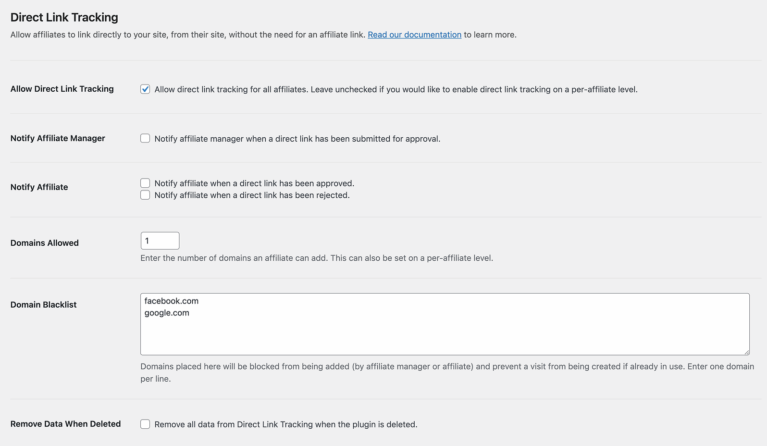Tick the direct link rejected notification checkbox
The height and width of the screenshot is (446, 767).
point(145,195)
